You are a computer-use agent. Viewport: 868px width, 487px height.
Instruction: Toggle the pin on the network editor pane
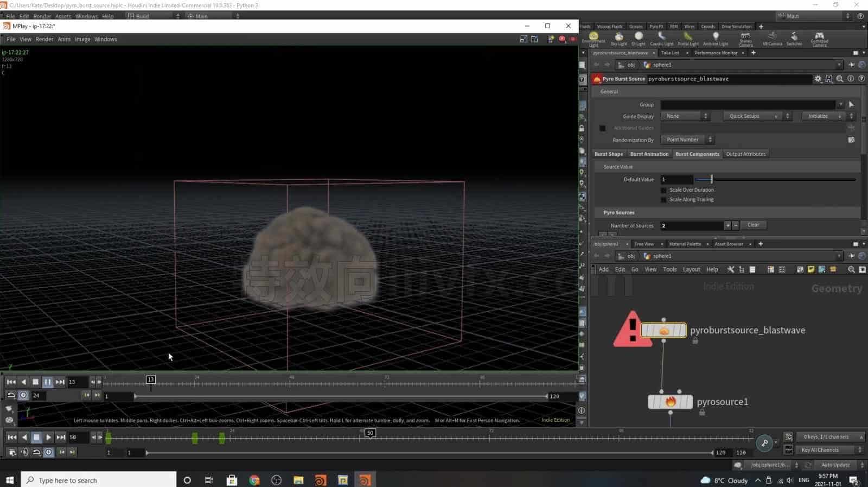click(851, 256)
